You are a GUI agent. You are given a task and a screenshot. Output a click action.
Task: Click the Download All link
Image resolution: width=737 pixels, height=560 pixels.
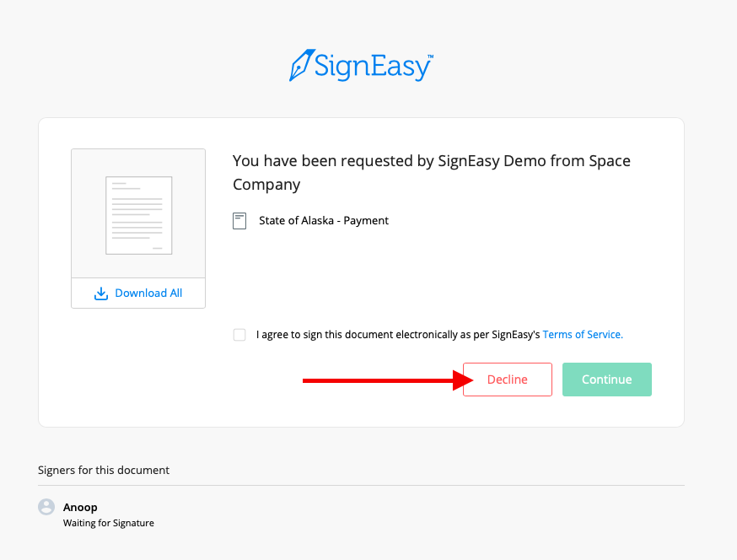pos(149,293)
